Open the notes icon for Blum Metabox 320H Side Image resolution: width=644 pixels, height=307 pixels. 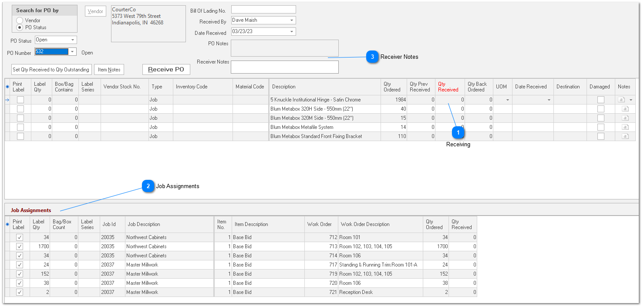pos(625,108)
